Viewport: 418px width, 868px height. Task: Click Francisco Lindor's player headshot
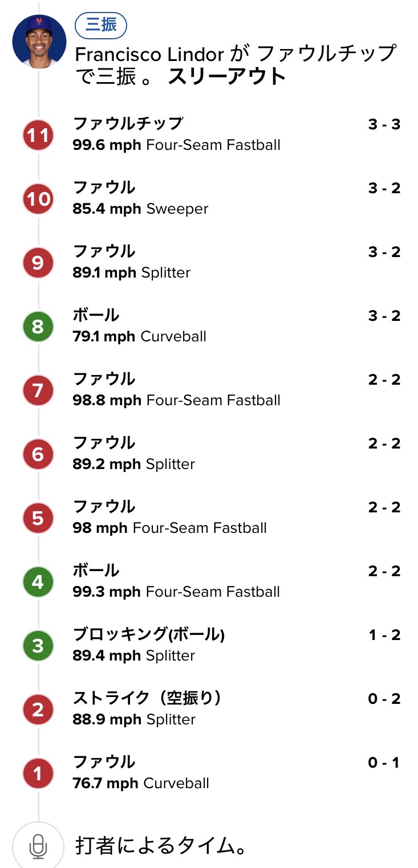pos(39,42)
